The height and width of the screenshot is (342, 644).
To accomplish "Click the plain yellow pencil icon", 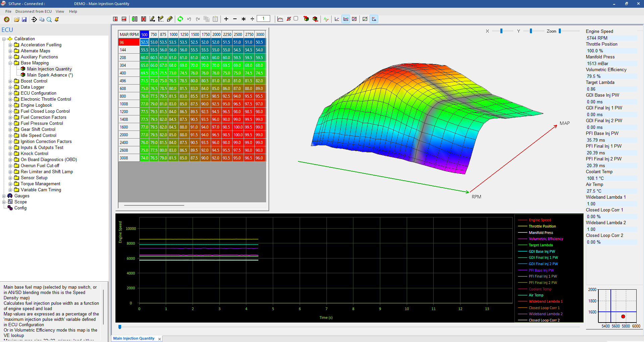I will [169, 19].
